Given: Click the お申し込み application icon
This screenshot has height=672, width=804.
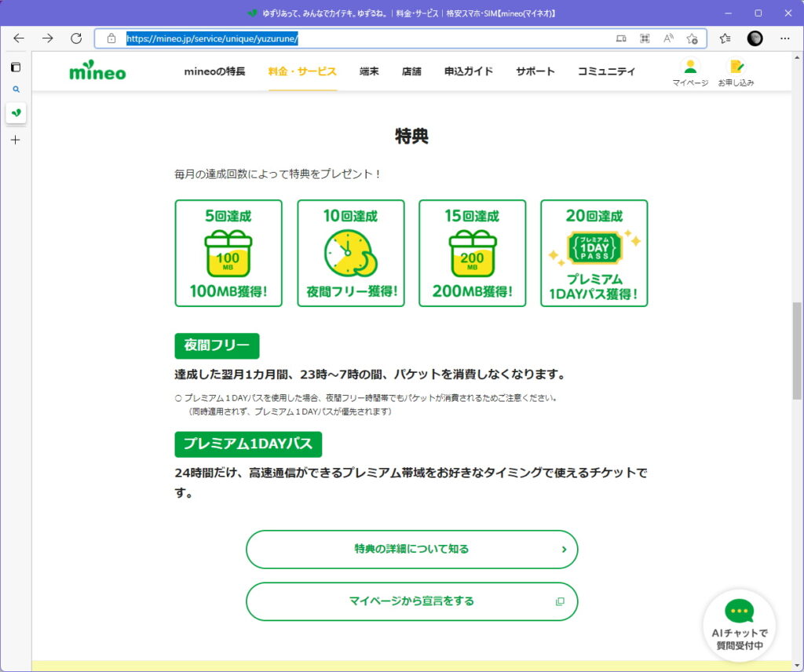Looking at the screenshot, I should tap(736, 72).
